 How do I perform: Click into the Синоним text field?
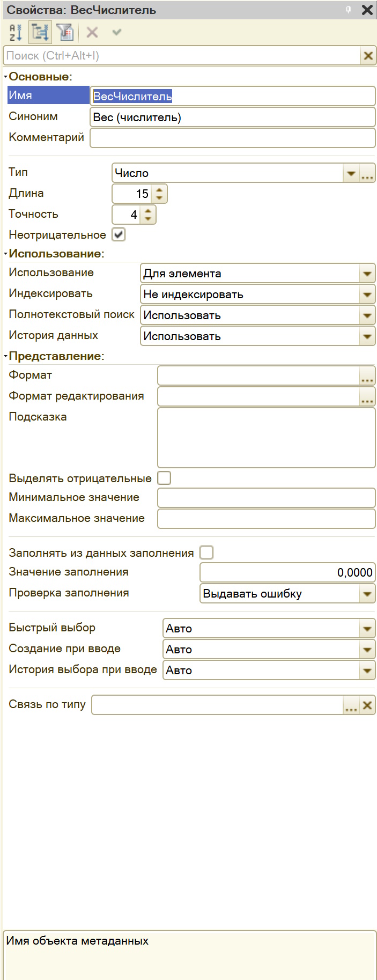232,117
